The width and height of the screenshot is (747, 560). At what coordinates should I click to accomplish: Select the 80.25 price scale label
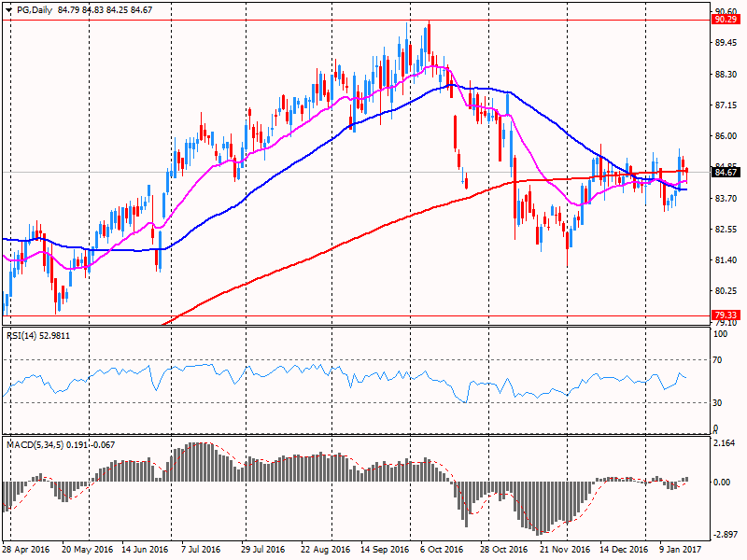click(x=726, y=291)
